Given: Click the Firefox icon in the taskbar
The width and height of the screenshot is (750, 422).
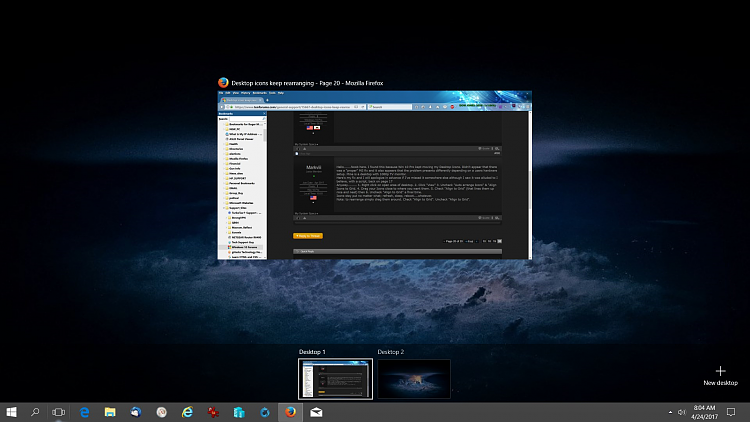Looking at the screenshot, I should coord(290,411).
